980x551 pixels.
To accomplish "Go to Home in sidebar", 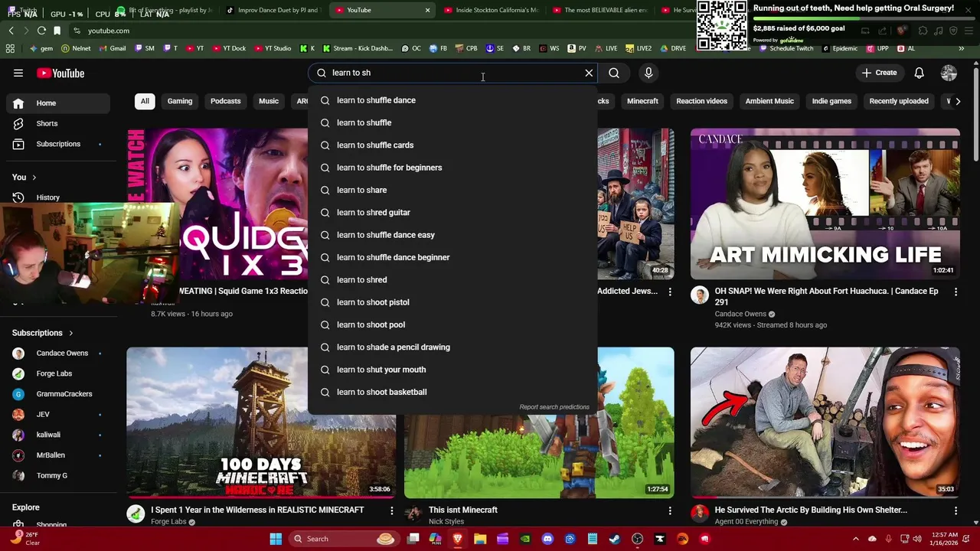I will coord(58,103).
